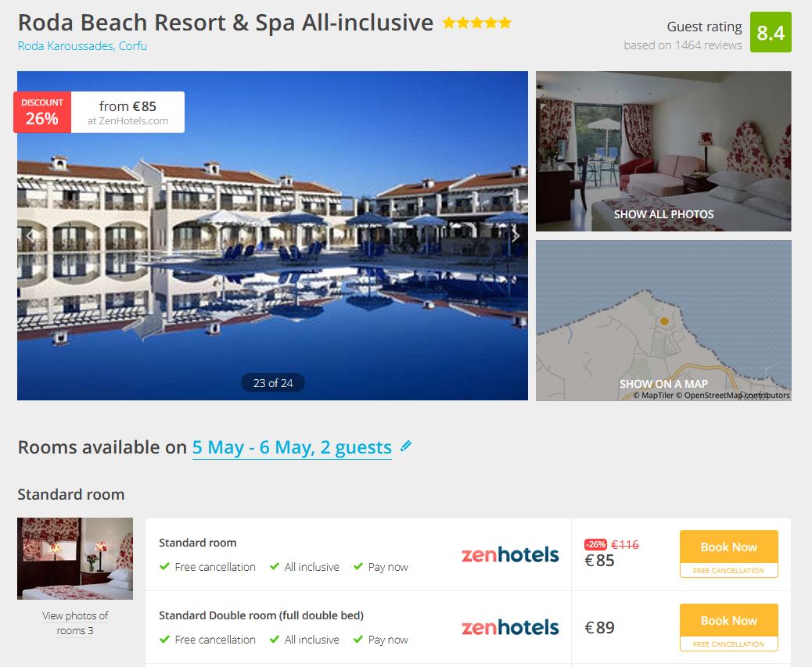The height and width of the screenshot is (667, 812).
Task: View photos of rooms 3 link
Action: click(x=75, y=623)
